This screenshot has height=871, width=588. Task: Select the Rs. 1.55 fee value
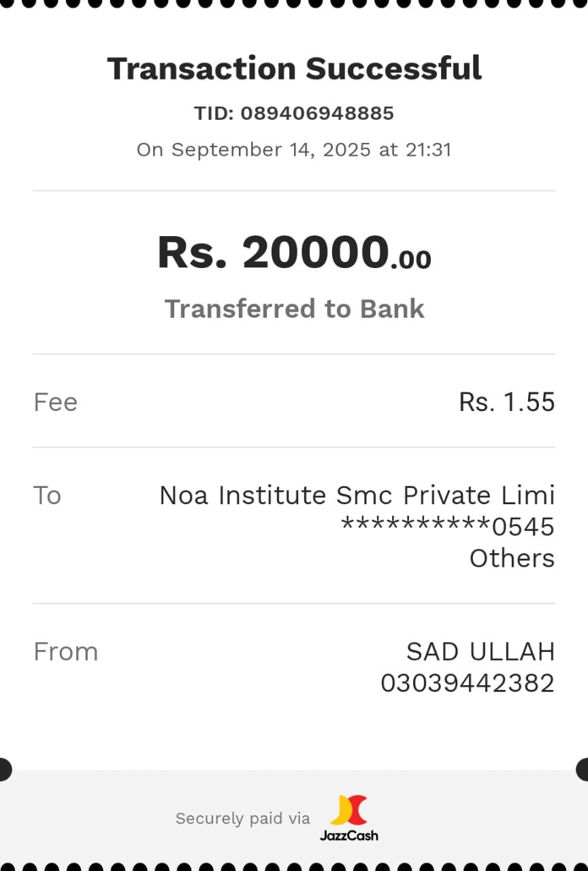pos(507,402)
